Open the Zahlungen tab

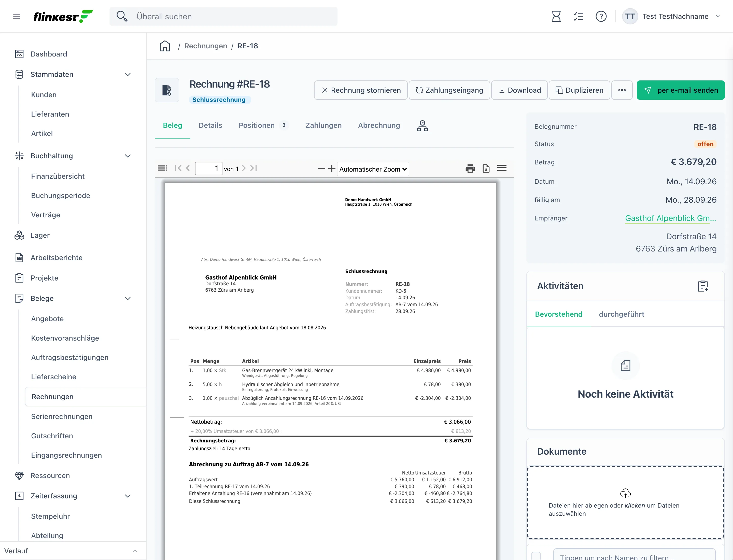[x=323, y=125]
